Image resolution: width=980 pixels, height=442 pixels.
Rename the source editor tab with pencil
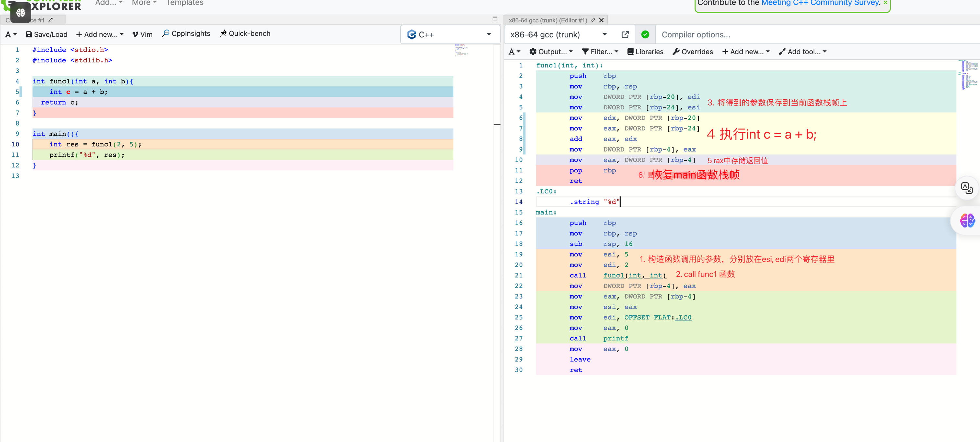click(51, 20)
